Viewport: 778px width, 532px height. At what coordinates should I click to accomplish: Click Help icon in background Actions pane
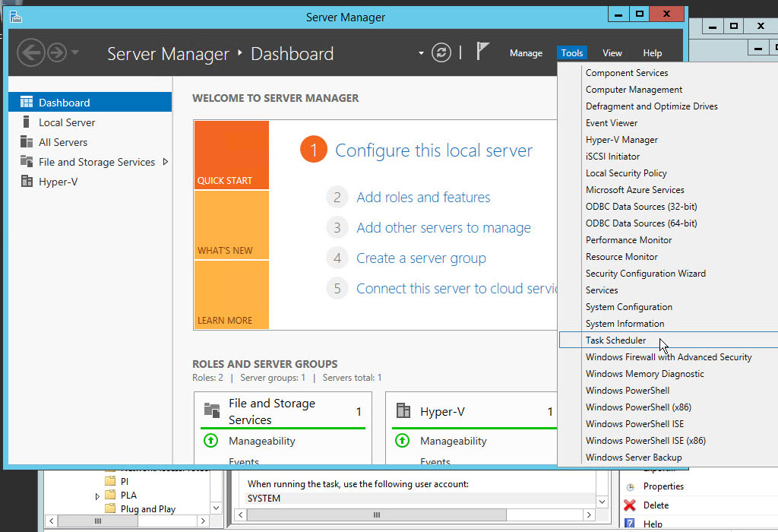tap(630, 524)
